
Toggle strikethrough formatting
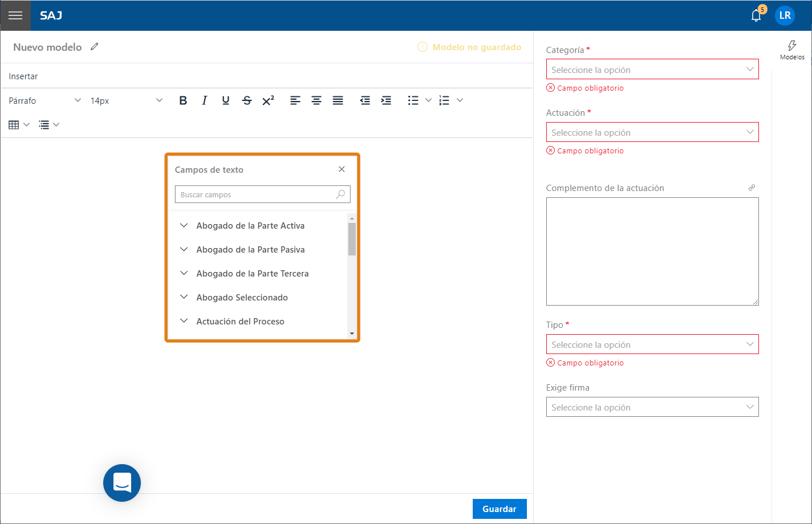247,100
